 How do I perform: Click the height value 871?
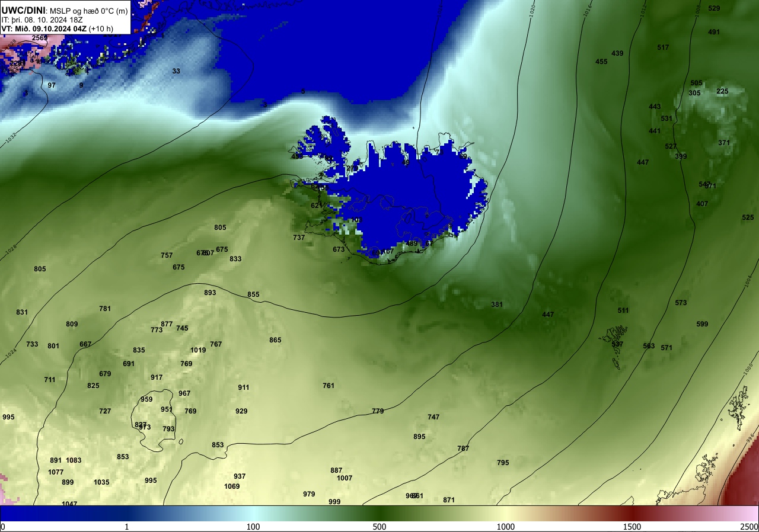449,500
